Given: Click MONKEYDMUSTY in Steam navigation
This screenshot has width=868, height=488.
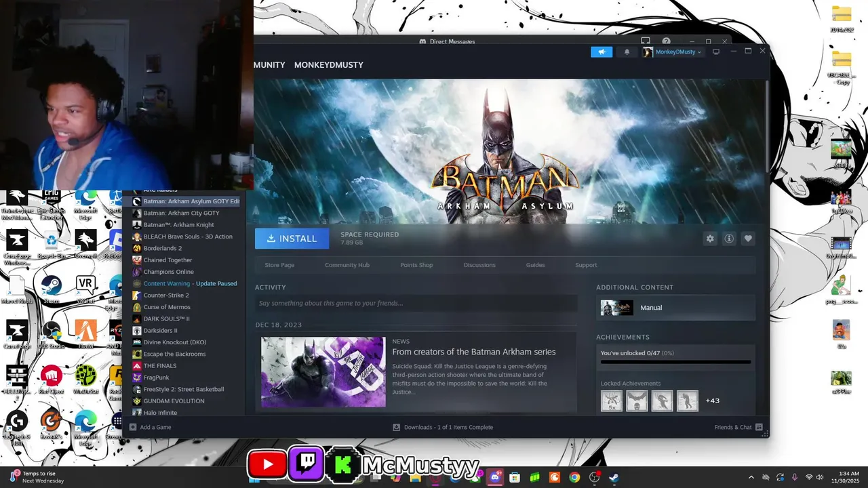Looking at the screenshot, I should pos(329,65).
